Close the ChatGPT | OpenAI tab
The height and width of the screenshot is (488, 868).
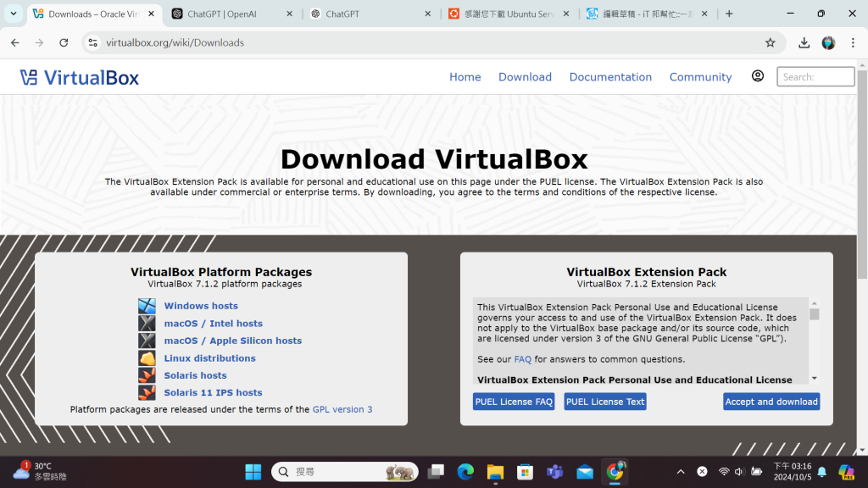(x=290, y=14)
